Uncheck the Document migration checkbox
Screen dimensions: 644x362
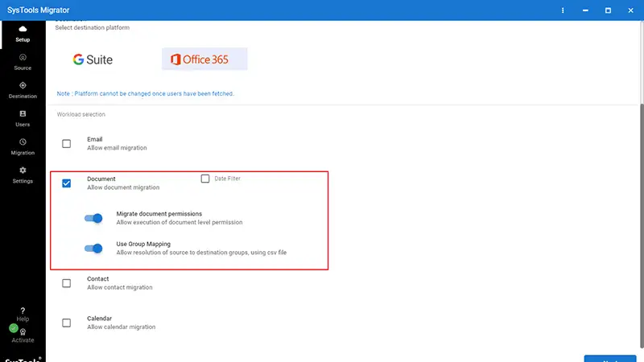point(66,183)
